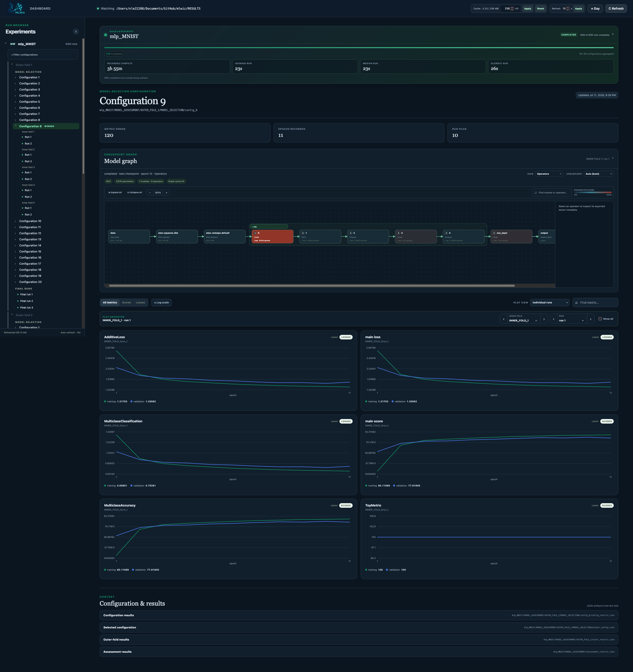Click Expand all in the model graph
The height and width of the screenshot is (672, 633).
coord(115,192)
